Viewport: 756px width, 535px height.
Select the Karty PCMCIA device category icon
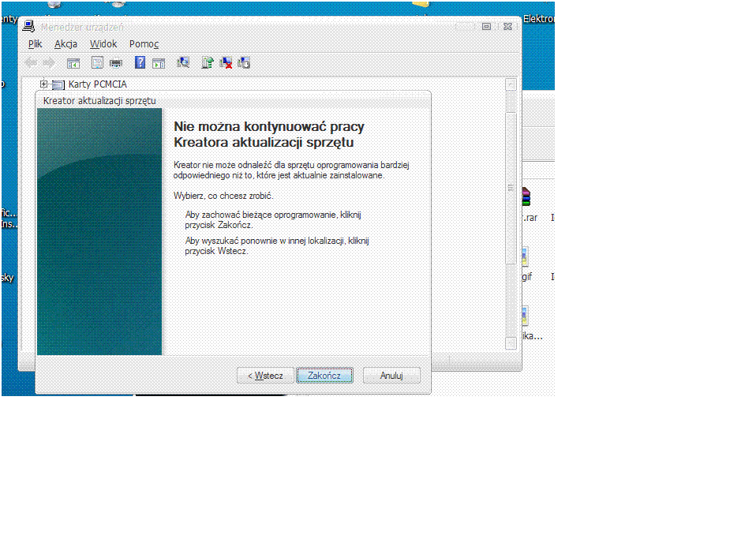pos(58,85)
